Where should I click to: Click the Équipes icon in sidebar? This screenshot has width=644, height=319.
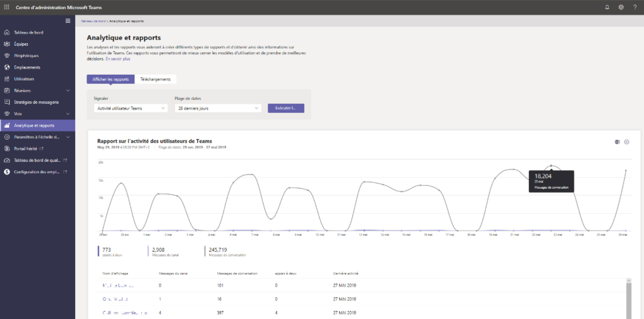pos(7,44)
